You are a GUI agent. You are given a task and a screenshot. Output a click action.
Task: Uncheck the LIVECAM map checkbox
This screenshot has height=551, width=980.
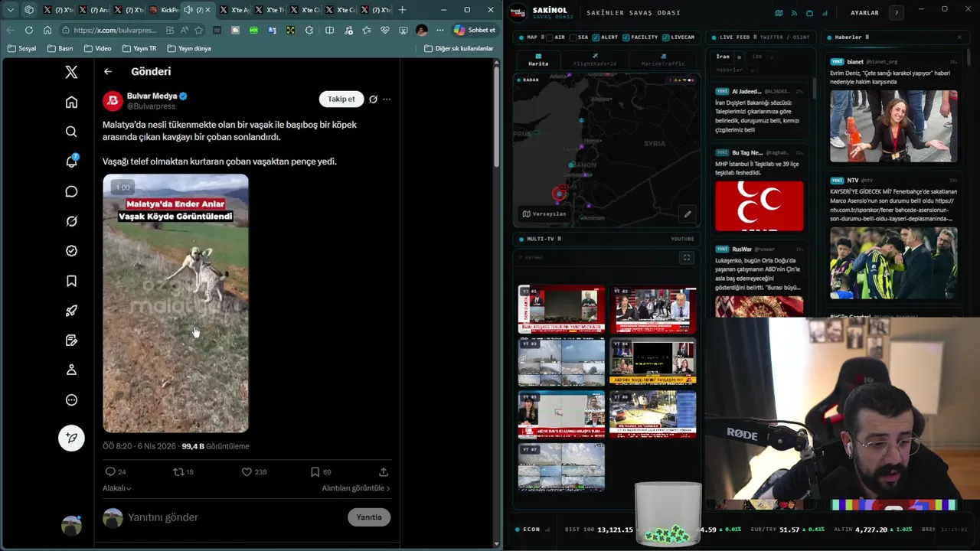[x=665, y=37]
